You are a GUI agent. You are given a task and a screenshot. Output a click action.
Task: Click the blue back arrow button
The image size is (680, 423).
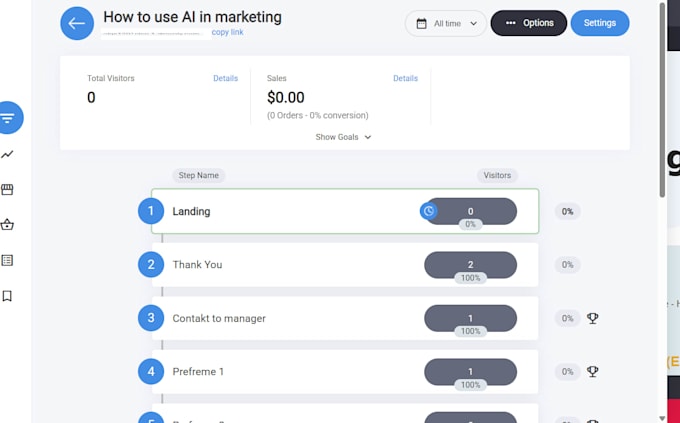(x=77, y=23)
